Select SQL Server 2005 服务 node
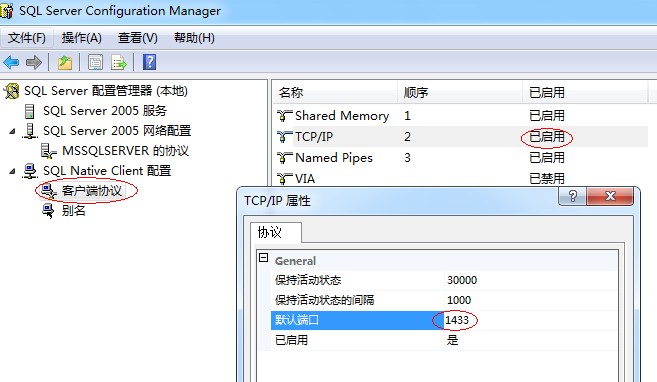Image resolution: width=657 pixels, height=382 pixels. (x=105, y=111)
